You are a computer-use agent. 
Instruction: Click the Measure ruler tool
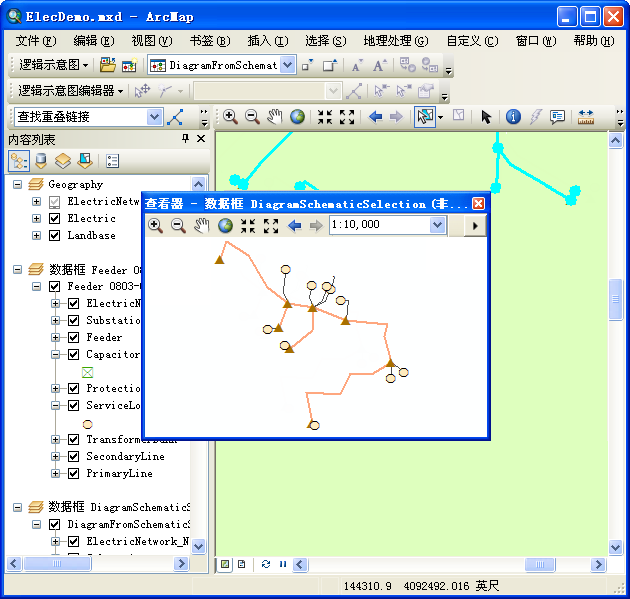(x=586, y=116)
